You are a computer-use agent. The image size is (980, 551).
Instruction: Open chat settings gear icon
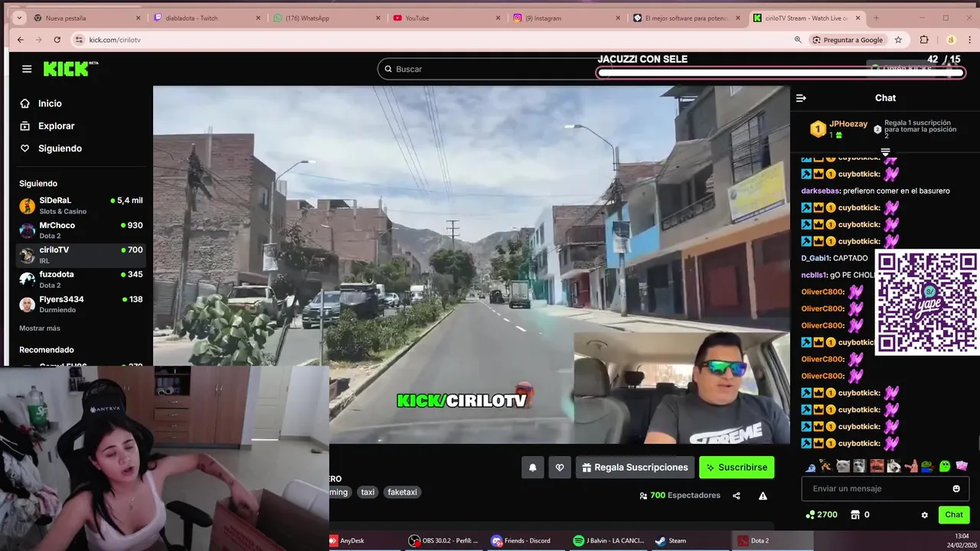[924, 515]
